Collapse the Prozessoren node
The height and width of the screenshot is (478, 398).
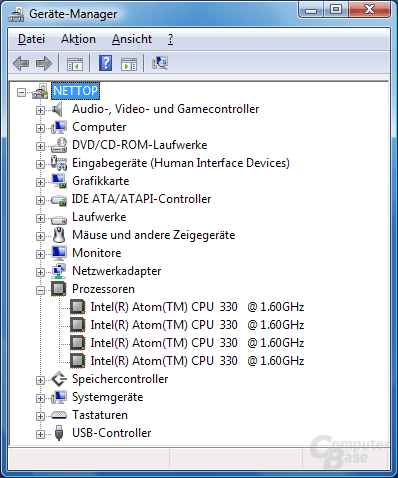click(40, 290)
